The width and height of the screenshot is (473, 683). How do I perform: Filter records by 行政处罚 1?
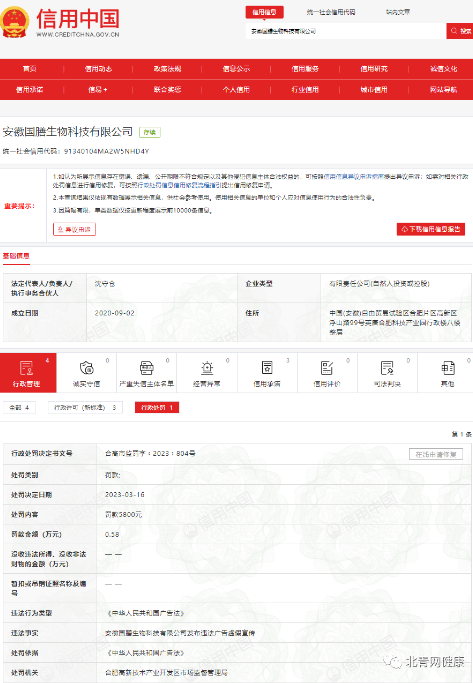coord(157,408)
